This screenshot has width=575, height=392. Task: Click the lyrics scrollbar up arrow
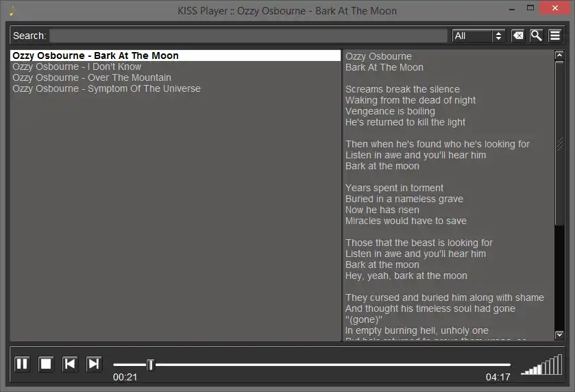[x=559, y=56]
